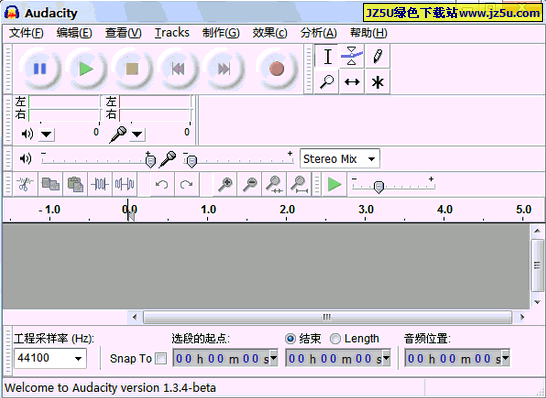Choose the Zoom magnifier tool

click(326, 82)
